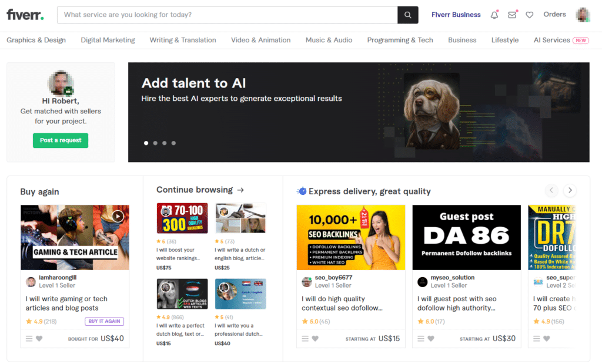Heart the myseo_solution guest post gig
Image resolution: width=602 pixels, height=364 pixels.
tap(431, 339)
